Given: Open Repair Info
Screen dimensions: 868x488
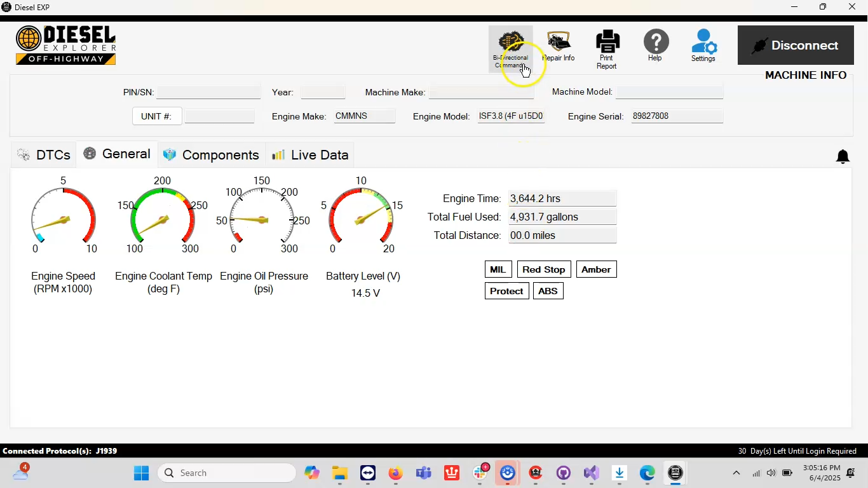Looking at the screenshot, I should (558, 44).
